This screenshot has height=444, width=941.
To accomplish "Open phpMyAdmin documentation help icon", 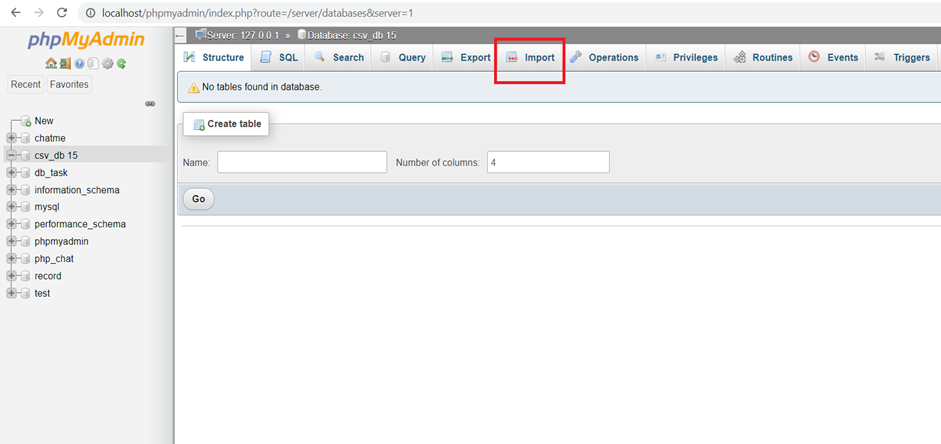I will pyautogui.click(x=79, y=64).
